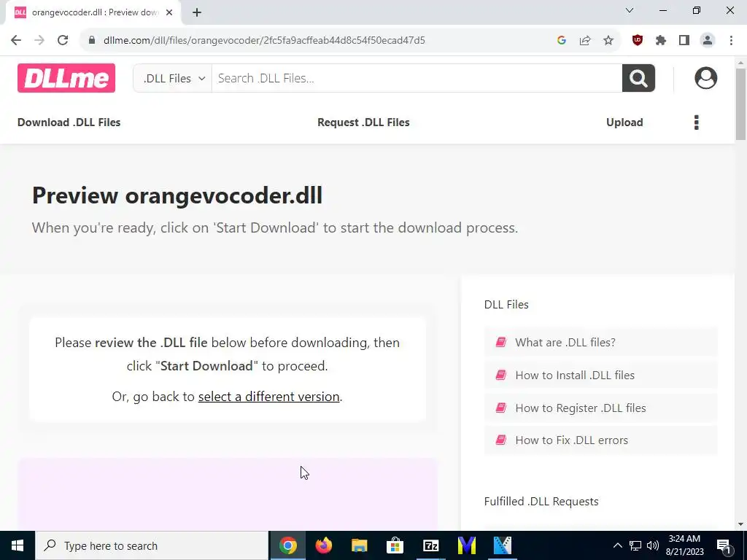Show hidden system tray icons
Screen dimensions: 747x560
[617, 545]
